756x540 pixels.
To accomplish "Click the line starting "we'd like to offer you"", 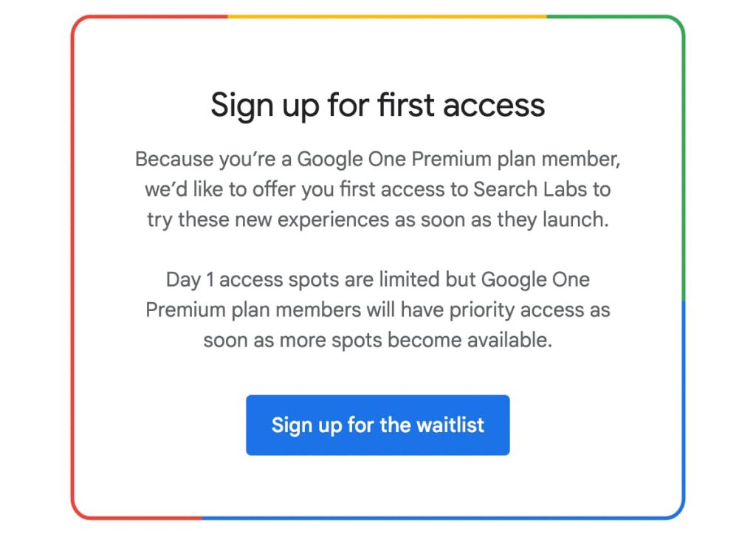I will (377, 189).
